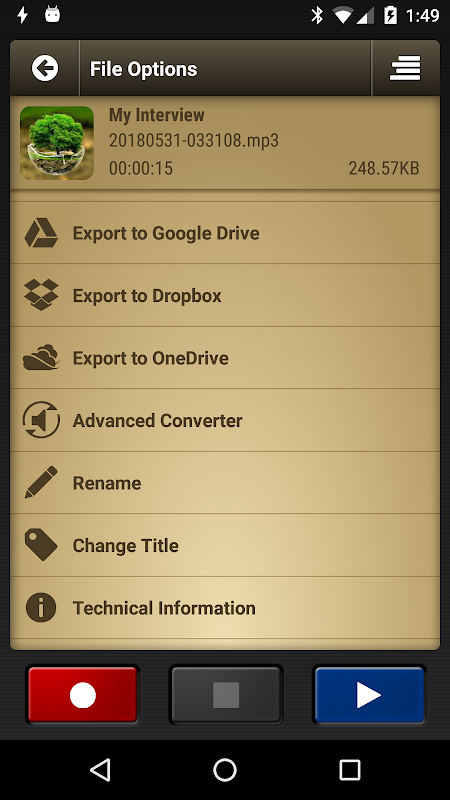Stop with the gray square button
Image resolution: width=450 pixels, height=800 pixels.
point(226,695)
